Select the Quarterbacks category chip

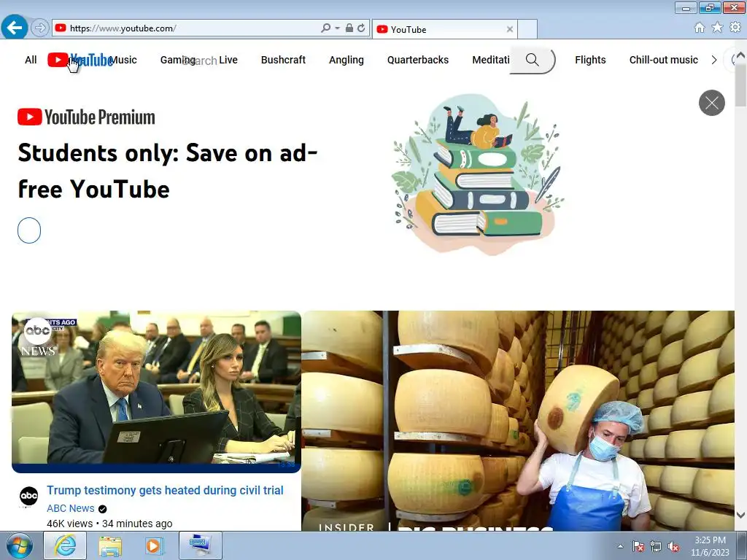coord(418,60)
